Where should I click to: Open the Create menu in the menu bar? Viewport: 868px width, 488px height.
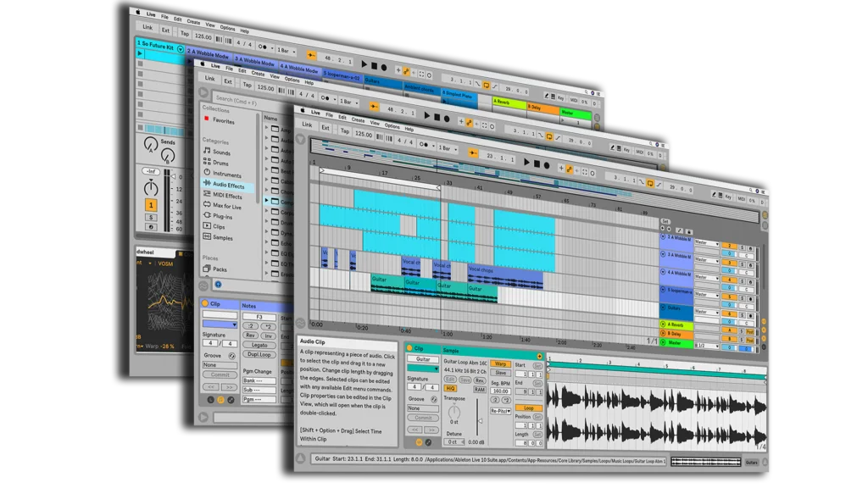point(359,122)
